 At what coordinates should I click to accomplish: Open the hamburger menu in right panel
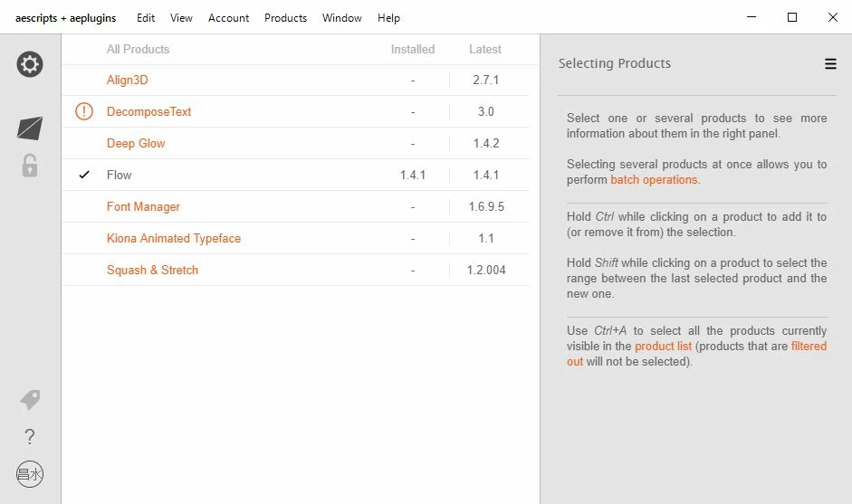830,63
